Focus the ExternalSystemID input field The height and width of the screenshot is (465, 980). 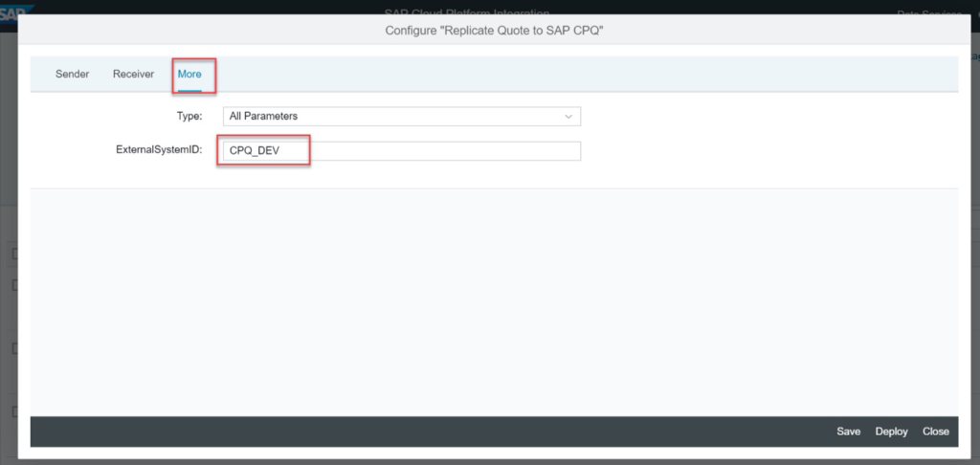(402, 150)
